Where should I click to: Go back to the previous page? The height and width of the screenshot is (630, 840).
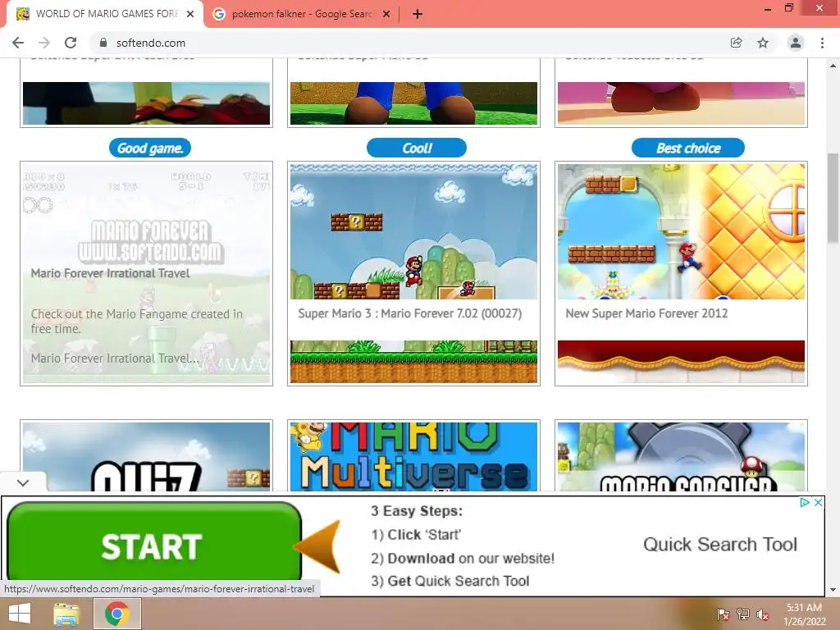(18, 43)
